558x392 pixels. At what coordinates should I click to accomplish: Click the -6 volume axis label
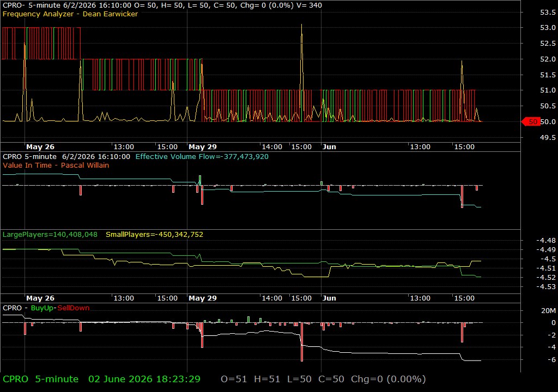coord(551,360)
